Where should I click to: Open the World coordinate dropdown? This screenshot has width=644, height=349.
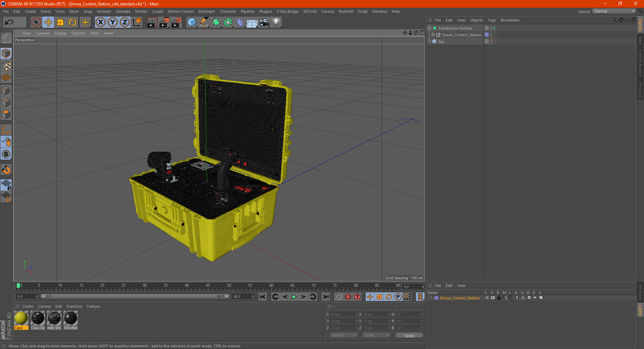point(344,335)
